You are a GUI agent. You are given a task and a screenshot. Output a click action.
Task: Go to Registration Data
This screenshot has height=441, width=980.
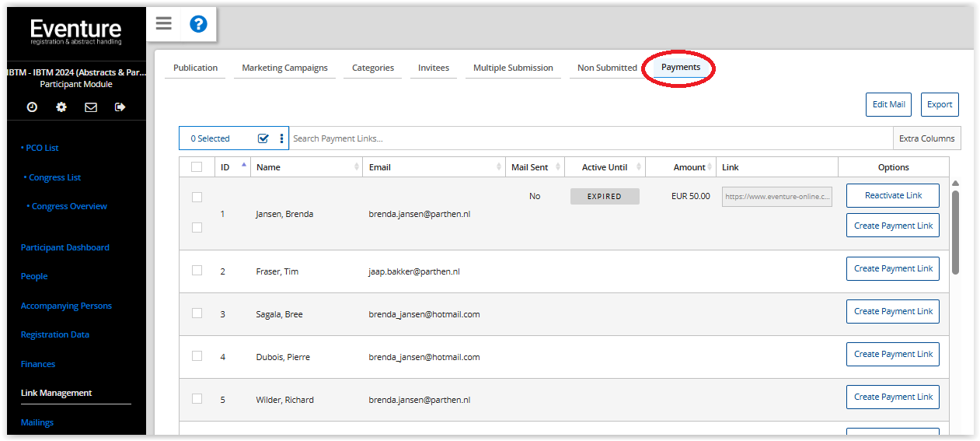pyautogui.click(x=54, y=334)
